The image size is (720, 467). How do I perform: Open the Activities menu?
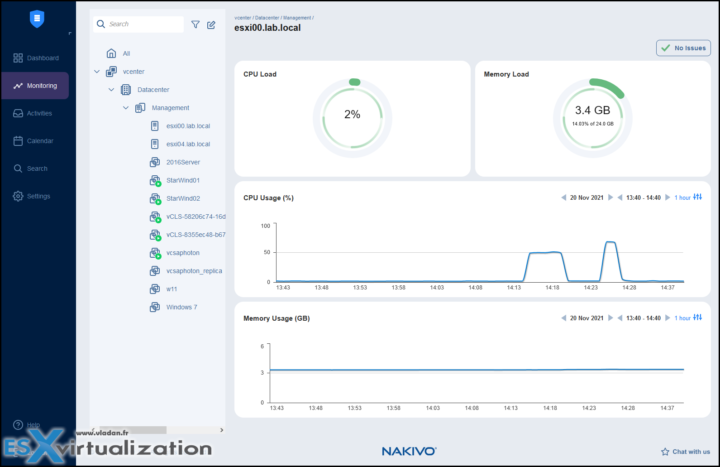36,113
